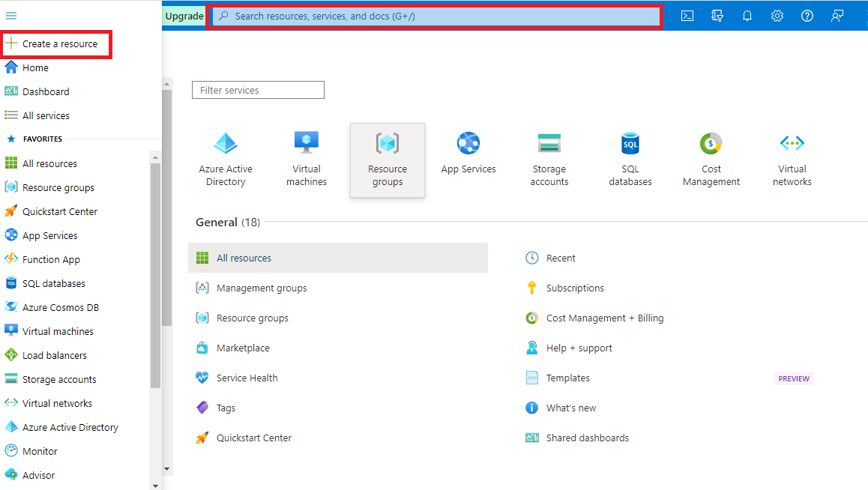Send feedback via the smiley speech-bubble icon
The width and height of the screenshot is (868, 490).
pyautogui.click(x=837, y=15)
